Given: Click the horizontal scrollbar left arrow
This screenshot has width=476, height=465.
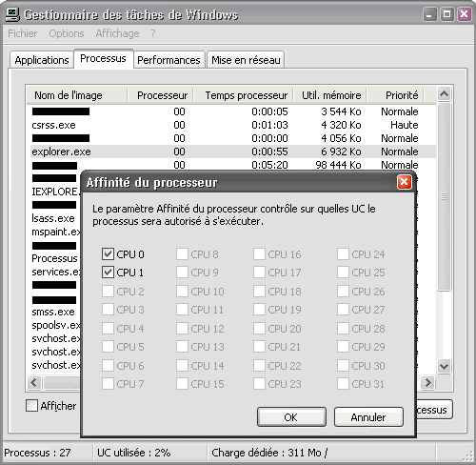Looking at the screenshot, I should [34, 383].
